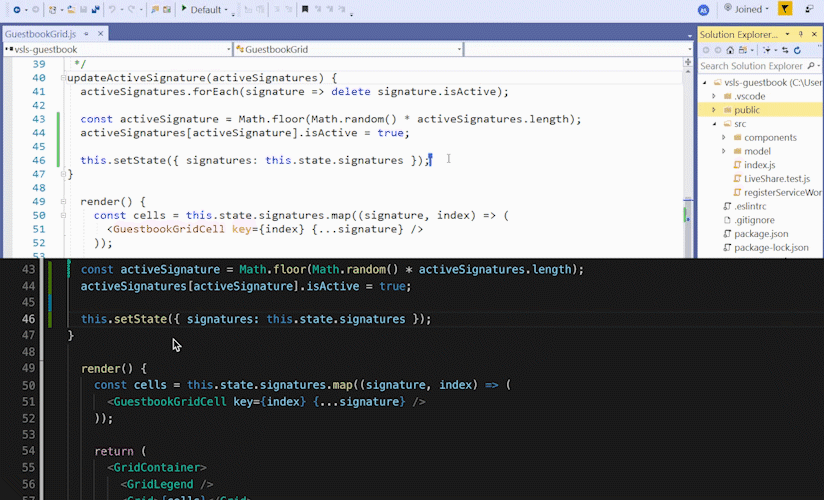
Task: Click the yellow feedback filter icon
Action: 785,9
